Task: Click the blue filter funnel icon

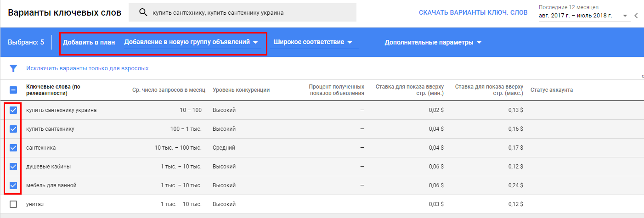Action: point(14,68)
